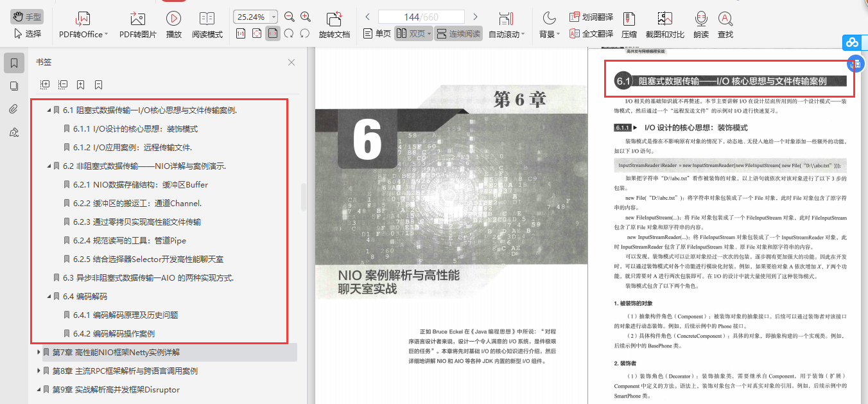Screen dimensions: 868x404
Task: Toggle the fit width icon
Action: [x=273, y=33]
